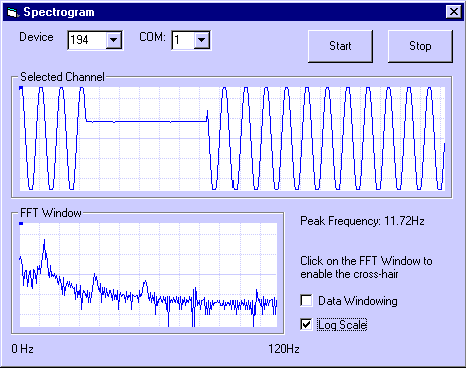
Task: Click the flat segment of the channel waveform
Action: pos(147,121)
